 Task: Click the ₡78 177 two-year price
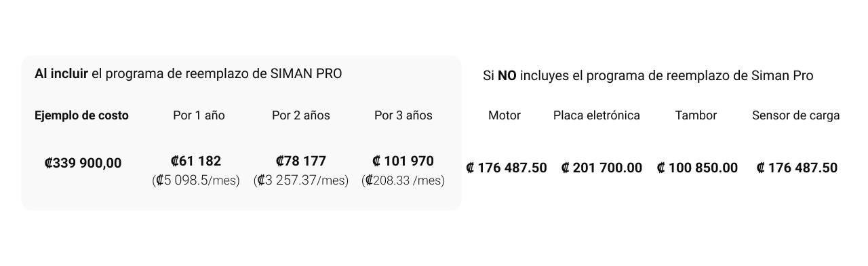tap(301, 161)
